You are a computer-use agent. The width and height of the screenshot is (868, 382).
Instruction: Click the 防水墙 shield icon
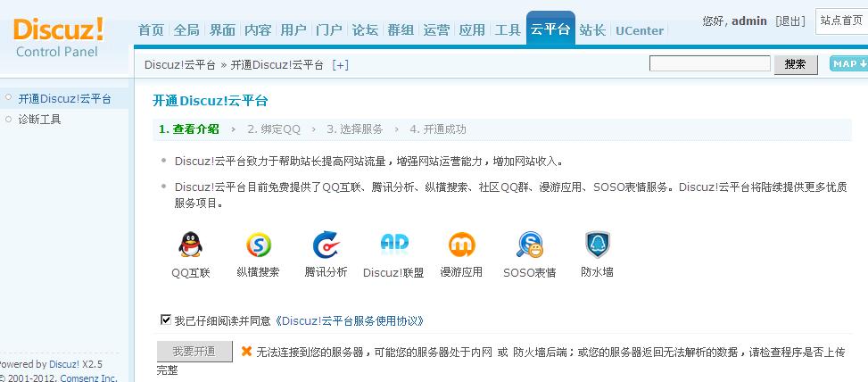(x=598, y=245)
